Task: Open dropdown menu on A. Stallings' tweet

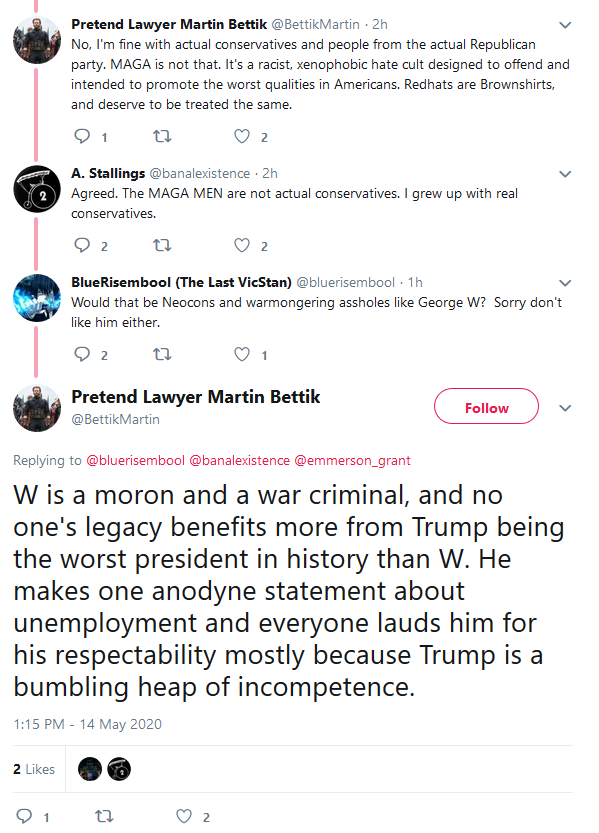Action: coord(565,174)
